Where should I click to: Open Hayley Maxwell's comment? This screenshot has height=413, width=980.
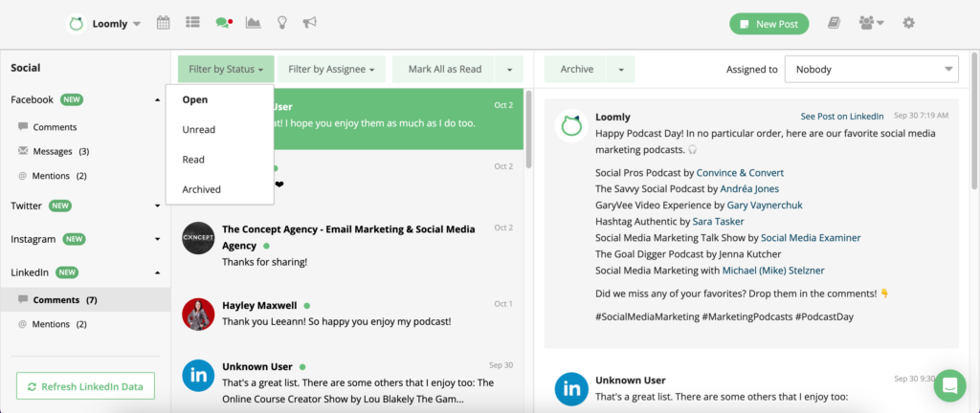348,314
